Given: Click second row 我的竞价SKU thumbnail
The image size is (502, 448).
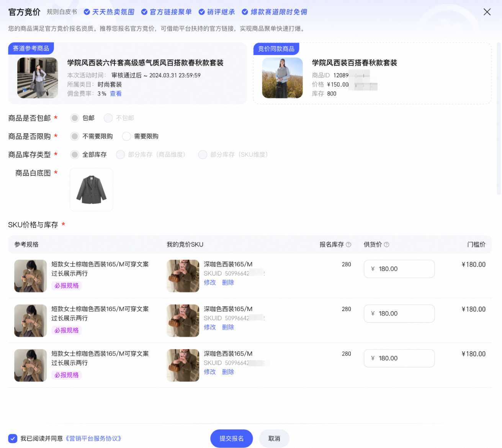Looking at the screenshot, I should point(183,321).
